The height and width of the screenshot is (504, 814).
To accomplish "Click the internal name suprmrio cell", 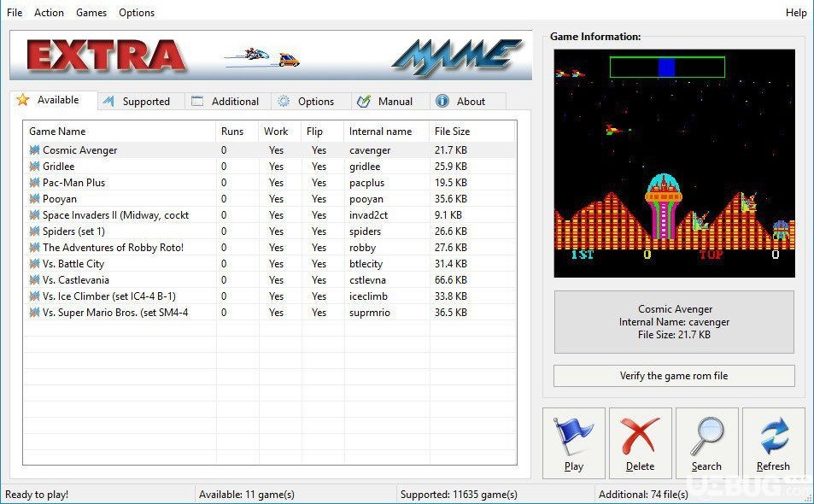I will click(x=369, y=312).
